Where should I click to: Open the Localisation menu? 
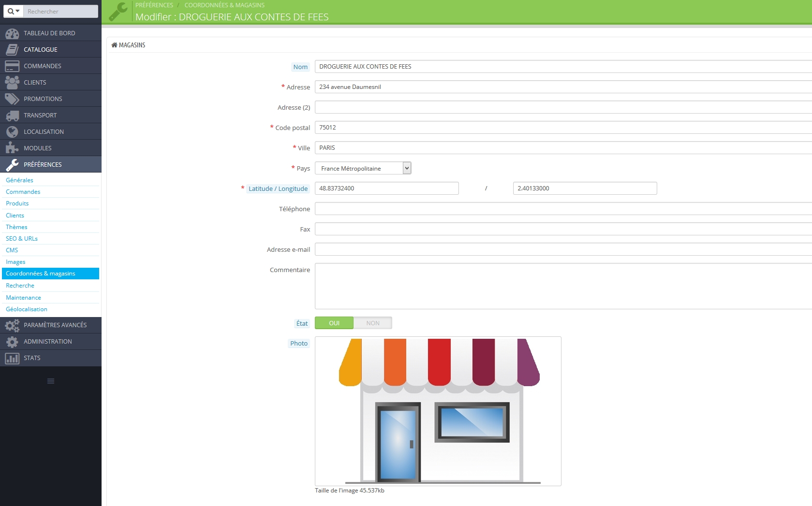(x=51, y=132)
